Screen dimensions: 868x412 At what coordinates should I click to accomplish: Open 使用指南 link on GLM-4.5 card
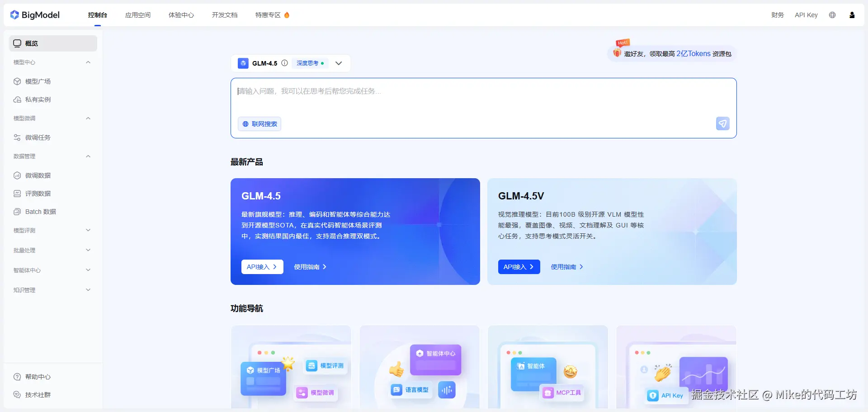(x=310, y=267)
